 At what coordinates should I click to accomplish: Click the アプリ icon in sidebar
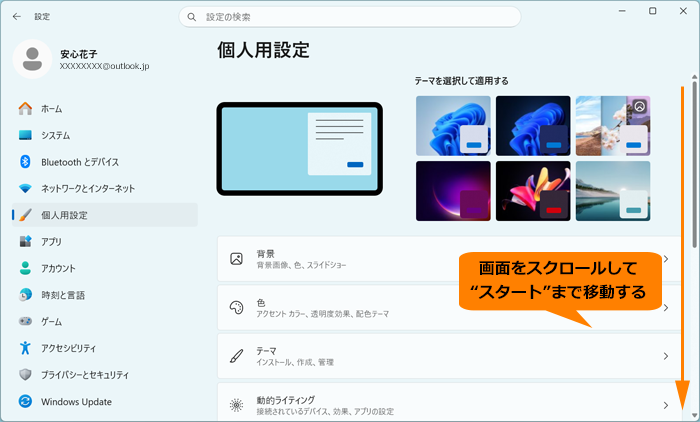(x=25, y=241)
